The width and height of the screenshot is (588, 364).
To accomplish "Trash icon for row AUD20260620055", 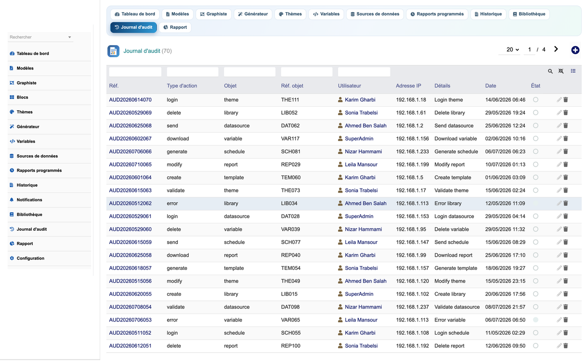I will click(x=565, y=294).
